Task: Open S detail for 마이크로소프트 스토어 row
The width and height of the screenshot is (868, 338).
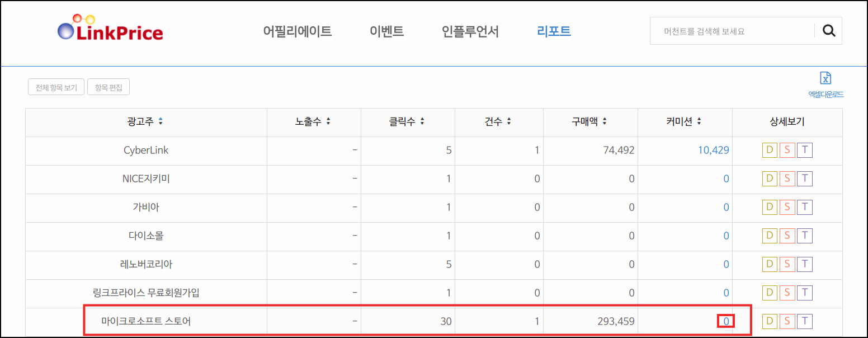Action: coord(787,321)
